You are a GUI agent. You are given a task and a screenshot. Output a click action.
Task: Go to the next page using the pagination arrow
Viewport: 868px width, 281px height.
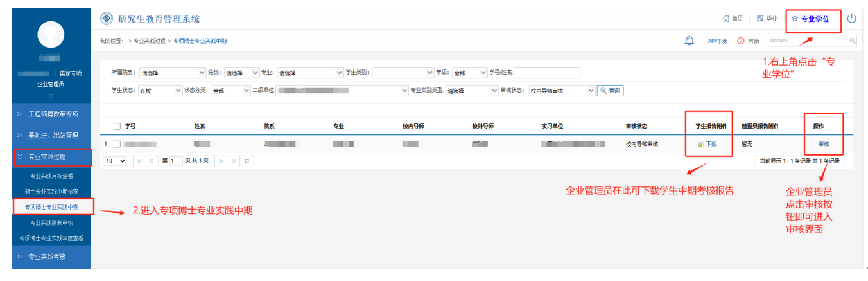221,161
